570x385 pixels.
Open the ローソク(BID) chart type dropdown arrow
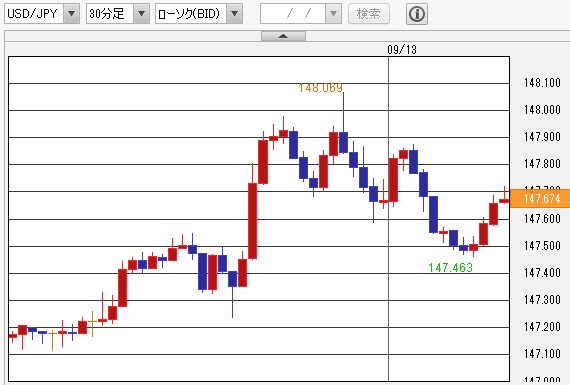point(234,14)
